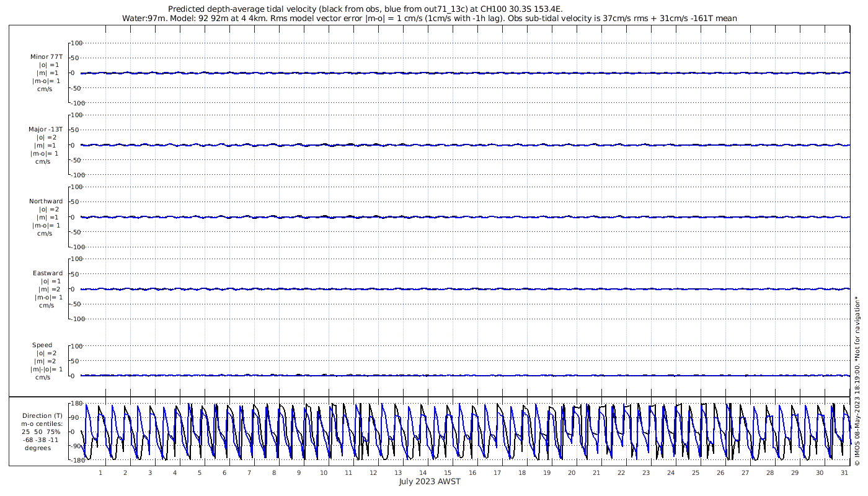Click day '5' on the date axis

click(200, 472)
